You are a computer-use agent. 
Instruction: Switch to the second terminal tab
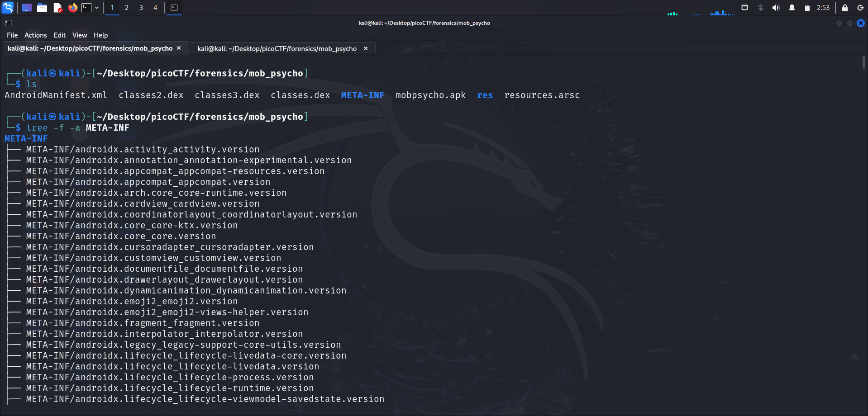[277, 48]
